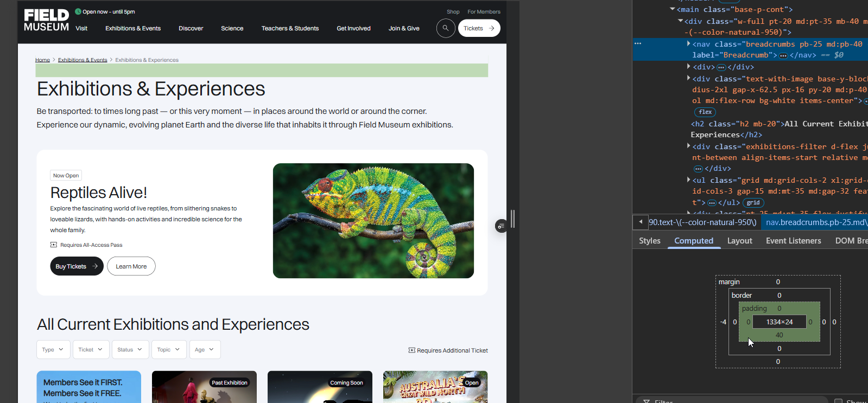
Task: Switch to the Event Listeners tab
Action: click(x=794, y=241)
